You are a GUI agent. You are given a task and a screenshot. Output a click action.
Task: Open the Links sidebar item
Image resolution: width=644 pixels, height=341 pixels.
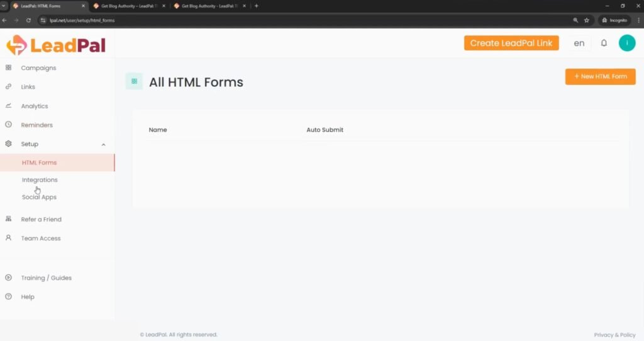pyautogui.click(x=28, y=87)
